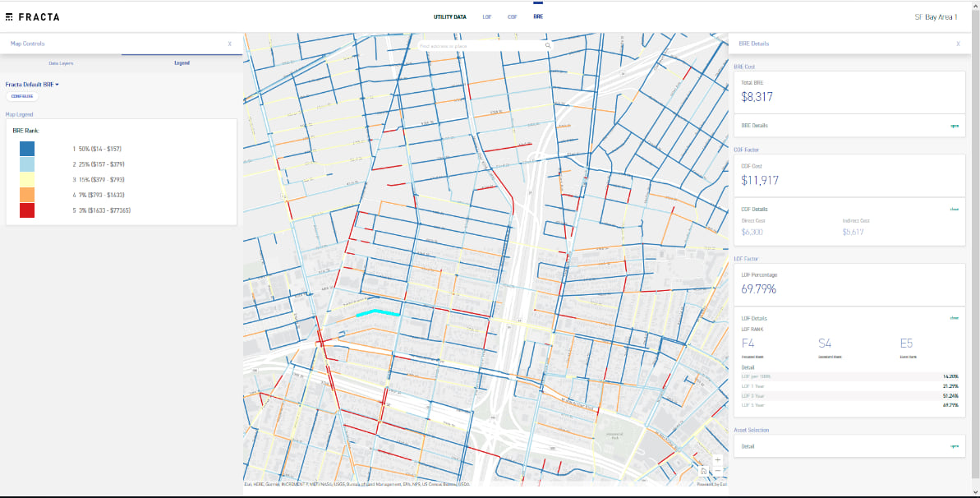Close the BRE Details panel
This screenshot has height=498, width=980.
958,44
